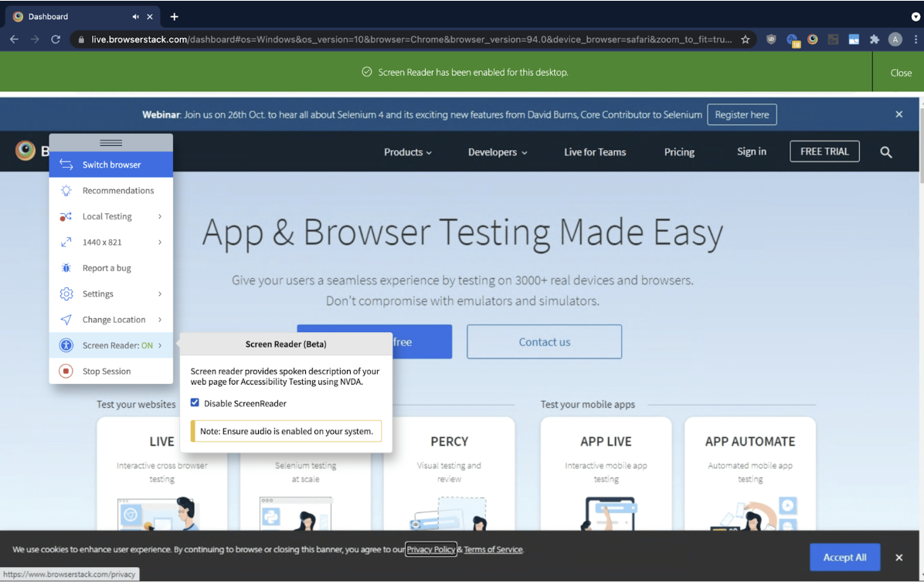Screen dimensions: 924x587
Task: Expand the 1440 x 821 resolution submenu
Action: (160, 243)
